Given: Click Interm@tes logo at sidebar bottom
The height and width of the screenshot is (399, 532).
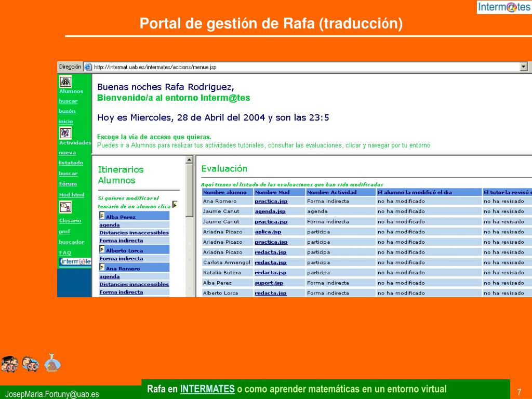Looking at the screenshot, I should click(75, 262).
